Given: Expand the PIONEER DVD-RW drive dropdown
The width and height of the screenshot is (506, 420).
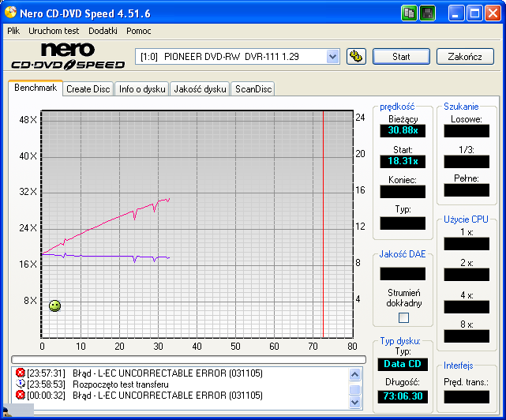Looking at the screenshot, I should point(332,57).
